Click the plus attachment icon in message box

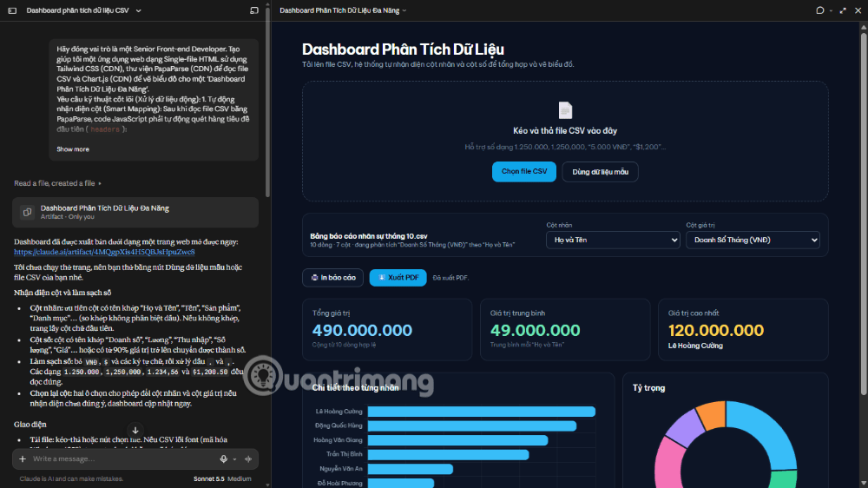pyautogui.click(x=23, y=458)
